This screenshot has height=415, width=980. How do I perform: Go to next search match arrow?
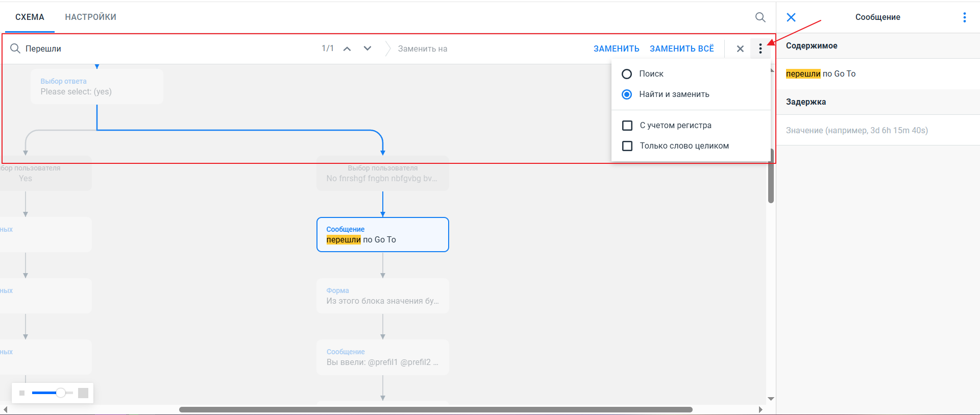[x=367, y=49]
